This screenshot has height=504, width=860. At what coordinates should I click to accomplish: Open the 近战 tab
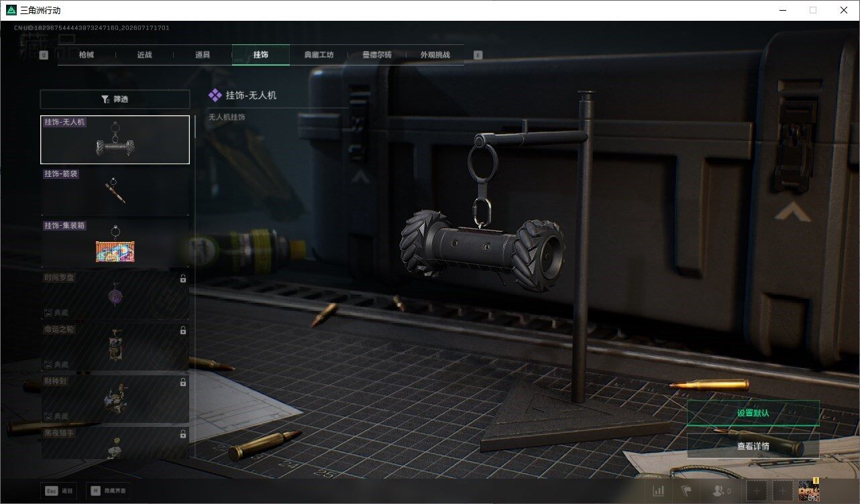(x=145, y=55)
